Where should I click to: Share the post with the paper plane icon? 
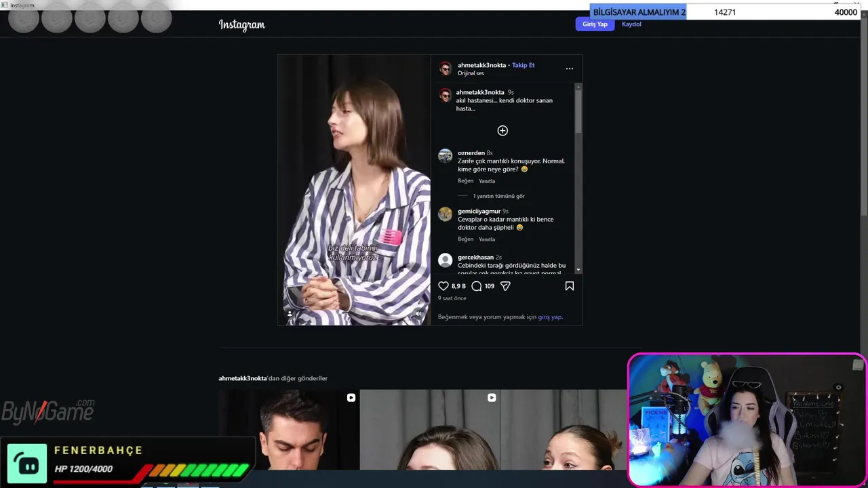click(x=505, y=286)
